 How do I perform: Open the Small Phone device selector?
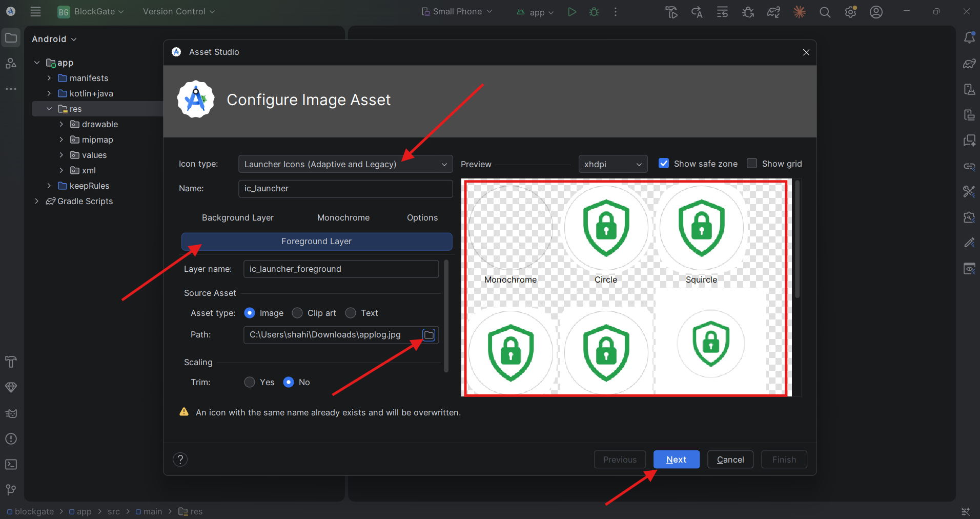(x=457, y=11)
